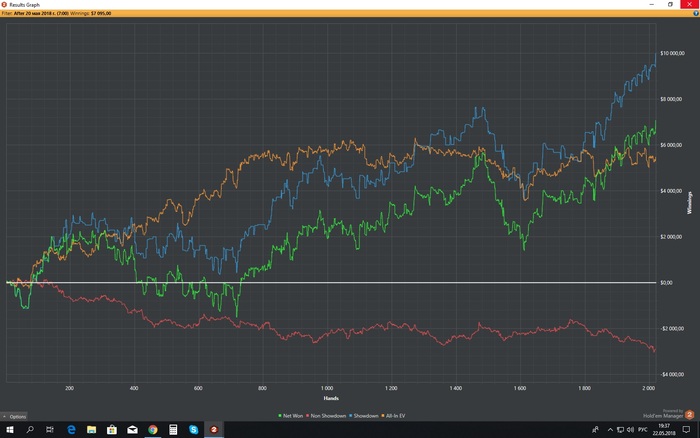Click the blue Showdown legend marker

(350, 416)
